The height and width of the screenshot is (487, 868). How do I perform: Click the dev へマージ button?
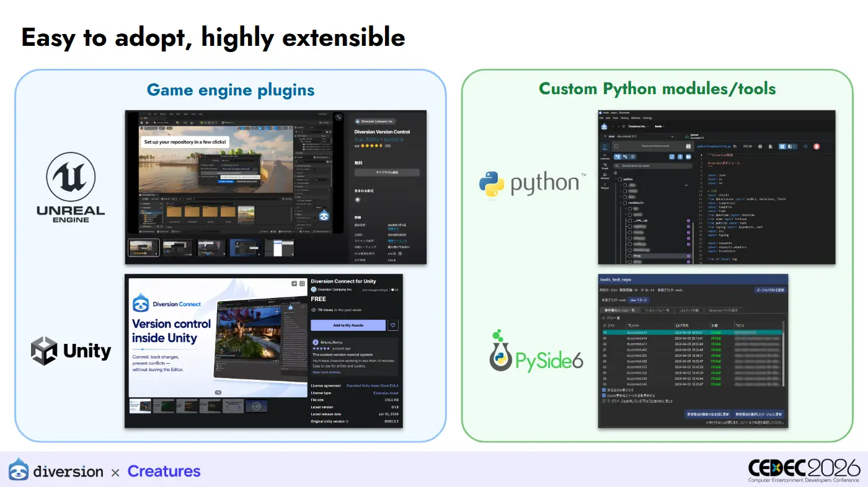639,301
